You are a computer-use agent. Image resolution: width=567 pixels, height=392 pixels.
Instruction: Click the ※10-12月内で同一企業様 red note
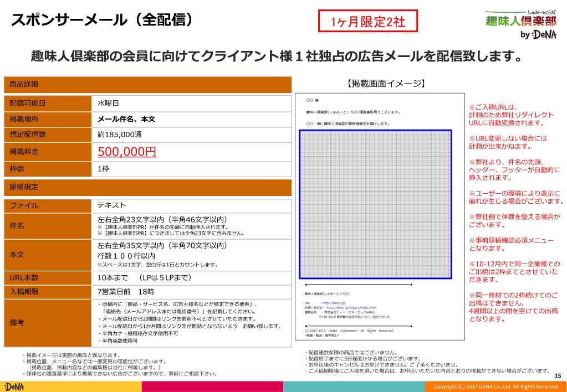pos(514,272)
